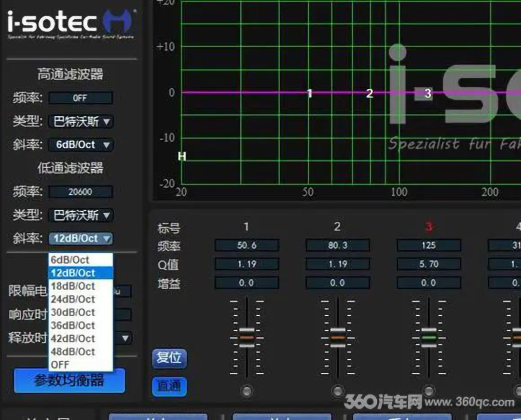Screen dimensions: 521x420
Task: Click band 3 增益 field 0.0
Action: click(429, 283)
